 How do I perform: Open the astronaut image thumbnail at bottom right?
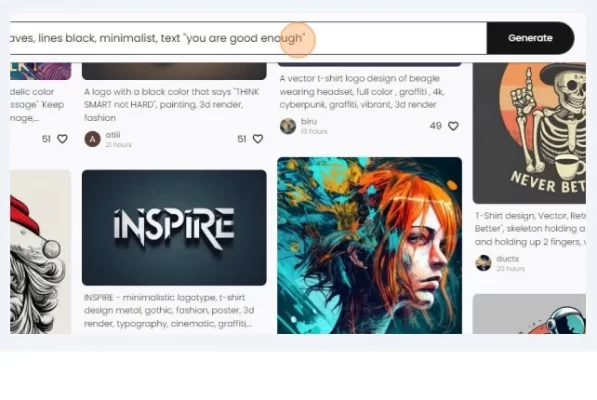[529, 314]
